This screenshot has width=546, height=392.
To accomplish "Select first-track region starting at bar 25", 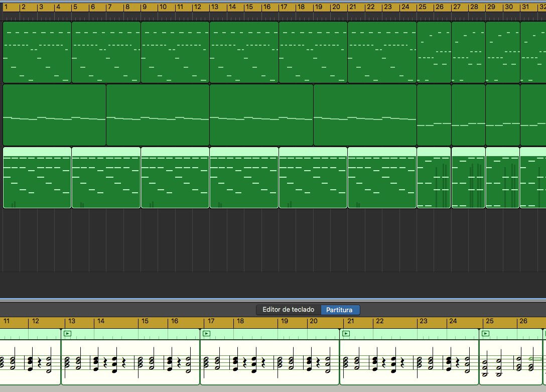I will (x=434, y=52).
